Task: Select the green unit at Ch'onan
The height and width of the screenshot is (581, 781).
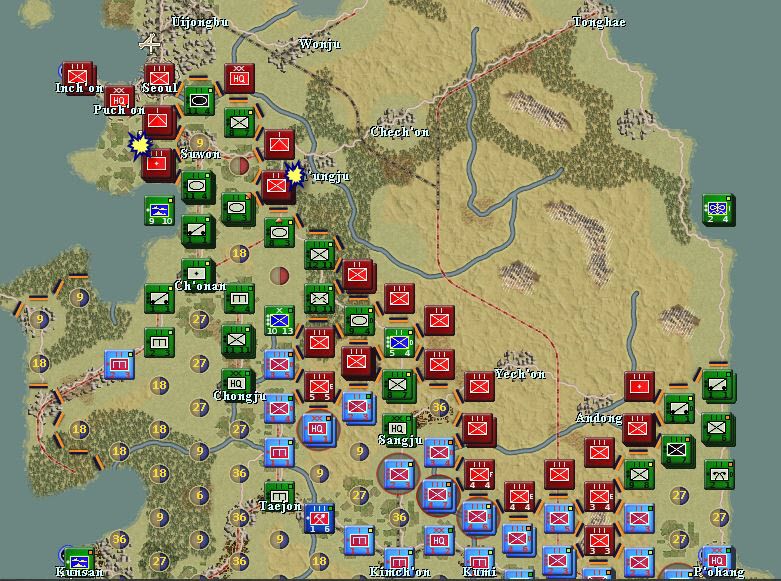Action: coord(198,273)
